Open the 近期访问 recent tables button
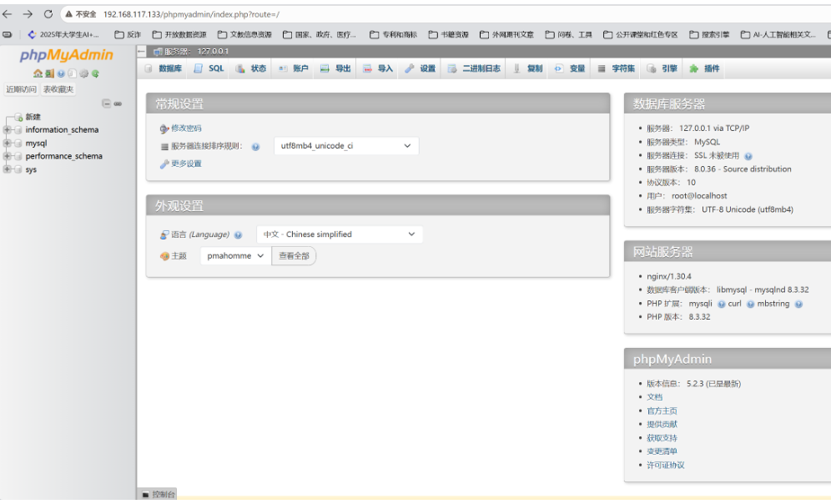This screenshot has width=831, height=504. click(x=21, y=89)
